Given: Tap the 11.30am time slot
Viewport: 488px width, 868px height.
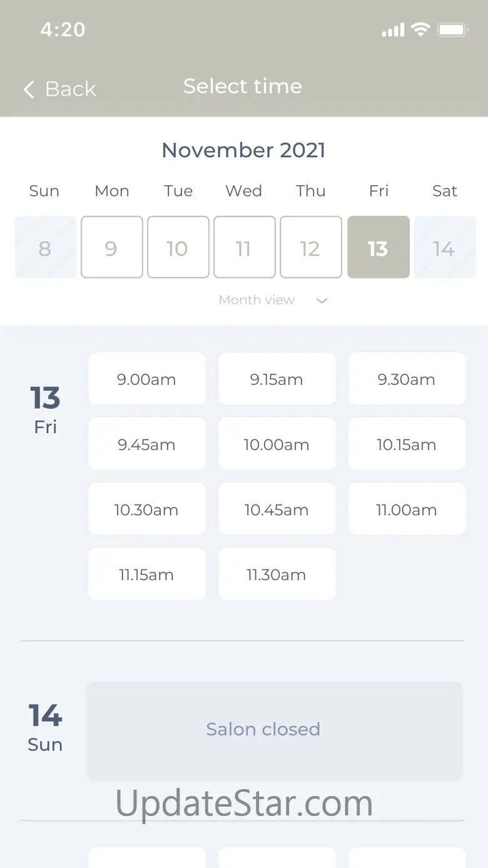Looking at the screenshot, I should [x=277, y=575].
